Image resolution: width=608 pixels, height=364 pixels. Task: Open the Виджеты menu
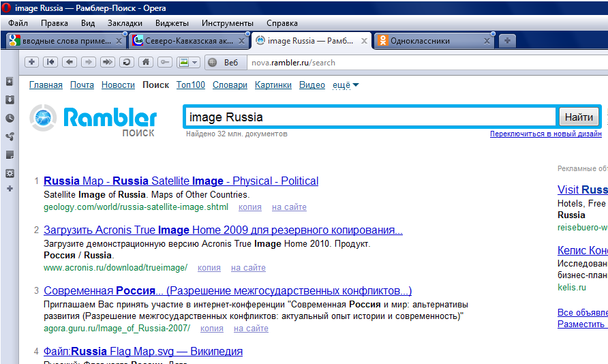coord(172,23)
